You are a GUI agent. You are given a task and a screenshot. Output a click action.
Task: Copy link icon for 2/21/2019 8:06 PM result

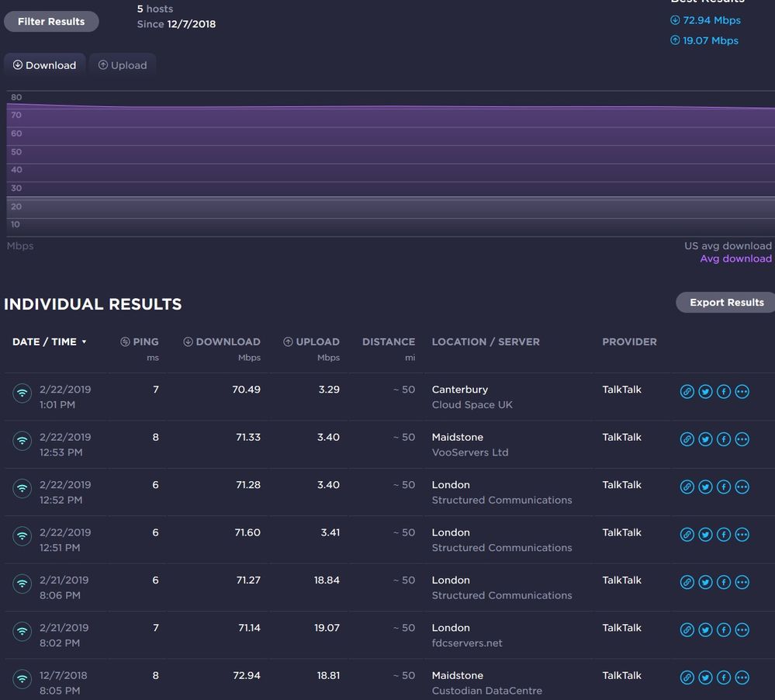point(687,582)
